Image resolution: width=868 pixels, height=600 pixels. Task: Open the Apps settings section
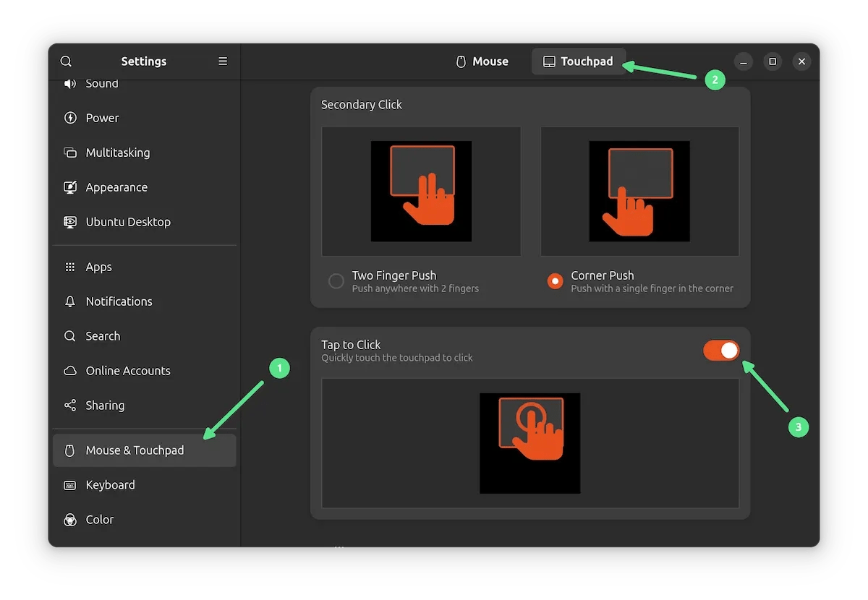pos(98,267)
